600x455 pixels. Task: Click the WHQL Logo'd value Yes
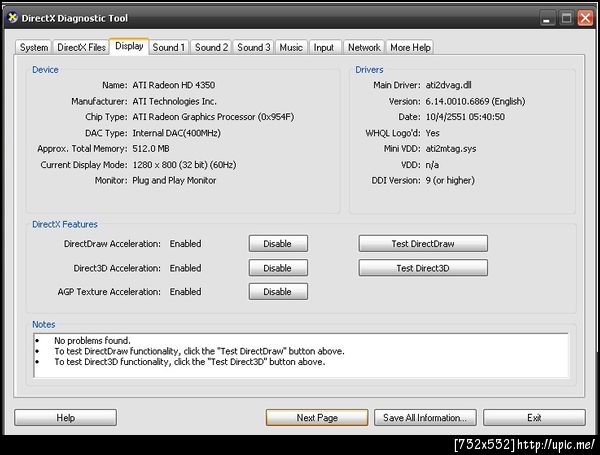pos(432,133)
